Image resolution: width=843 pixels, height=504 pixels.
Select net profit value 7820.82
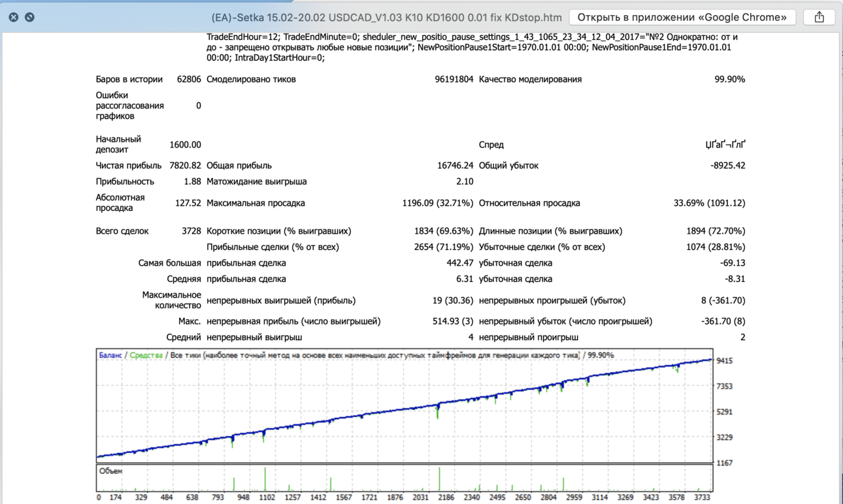pos(185,165)
